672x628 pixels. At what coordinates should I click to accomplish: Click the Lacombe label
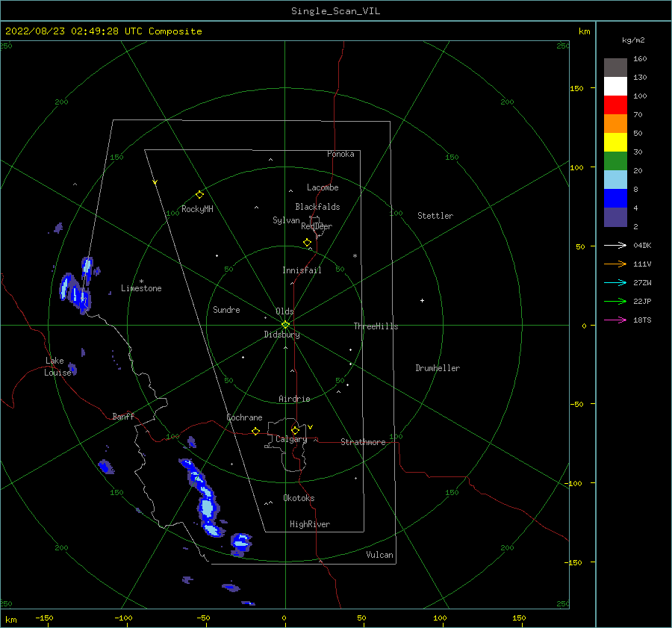pos(323,187)
